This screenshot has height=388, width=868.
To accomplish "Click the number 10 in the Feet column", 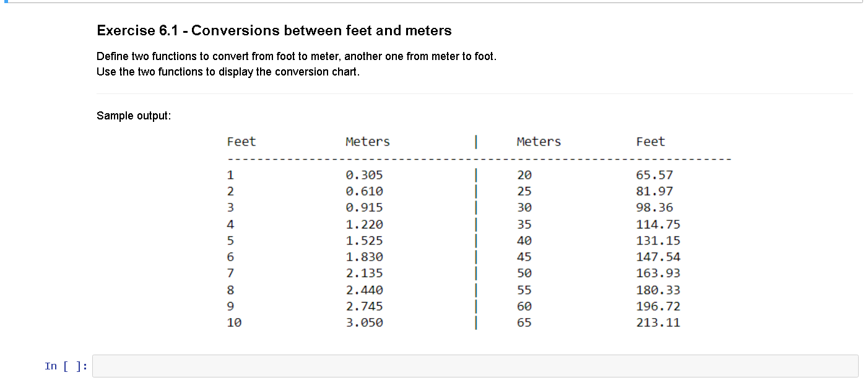I will coord(234,322).
